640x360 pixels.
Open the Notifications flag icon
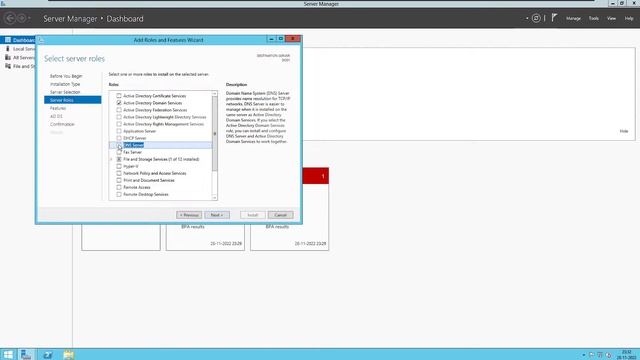click(554, 18)
